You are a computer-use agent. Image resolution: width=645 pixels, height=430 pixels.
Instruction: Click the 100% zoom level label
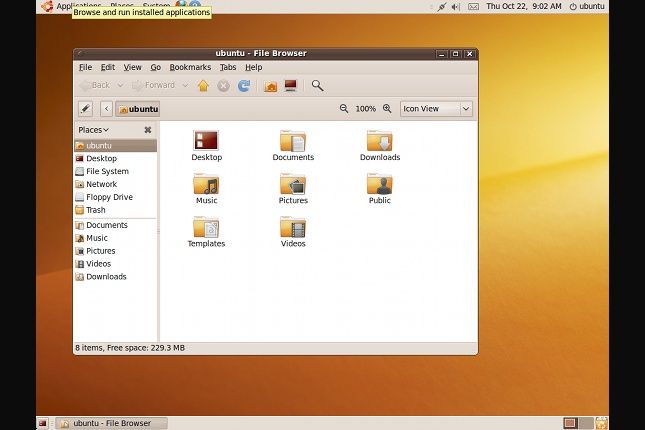[365, 109]
